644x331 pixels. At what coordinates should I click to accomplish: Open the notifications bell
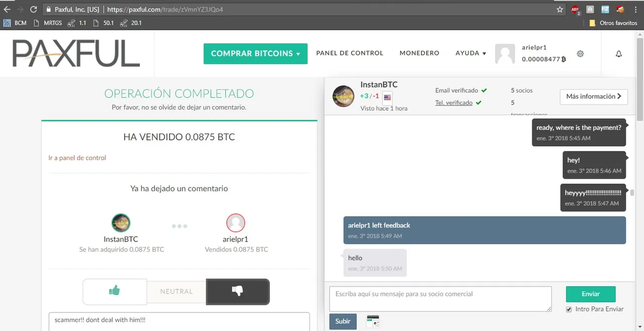click(x=619, y=53)
